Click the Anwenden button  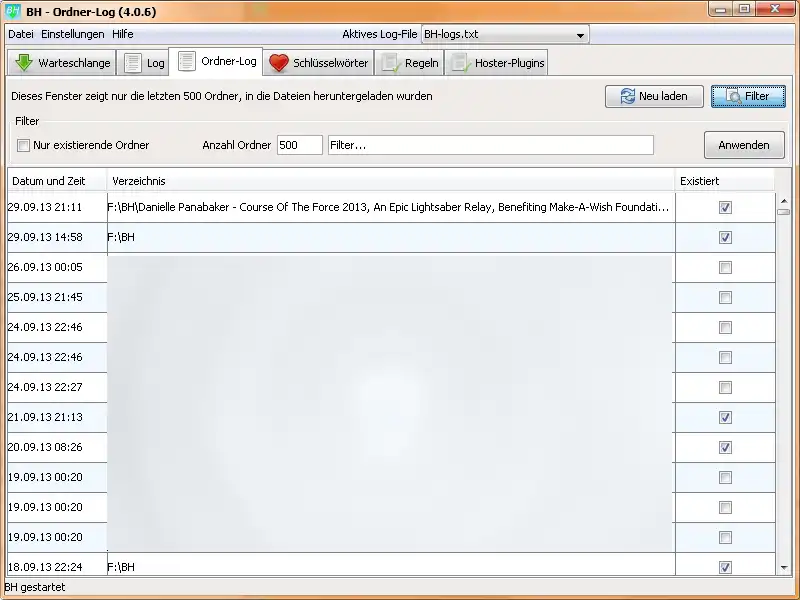click(x=744, y=145)
